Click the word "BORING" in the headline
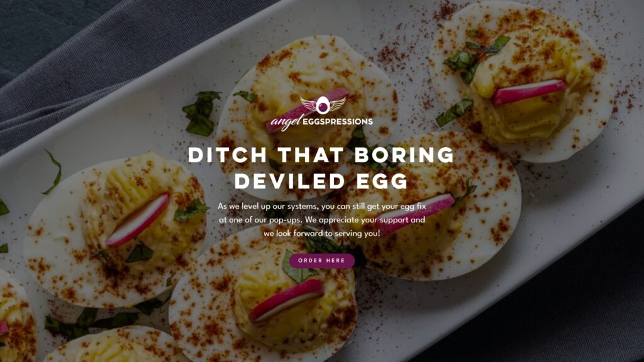This screenshot has height=362, width=644. (404, 155)
